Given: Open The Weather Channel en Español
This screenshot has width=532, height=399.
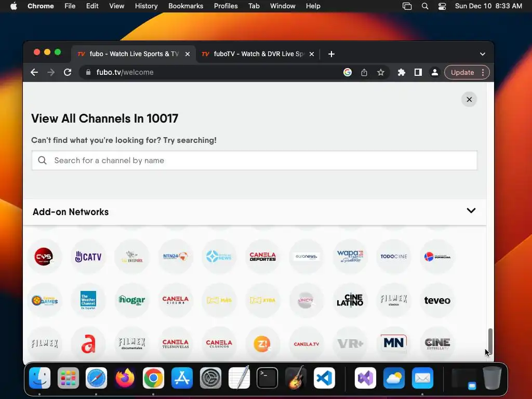Looking at the screenshot, I should [x=88, y=300].
